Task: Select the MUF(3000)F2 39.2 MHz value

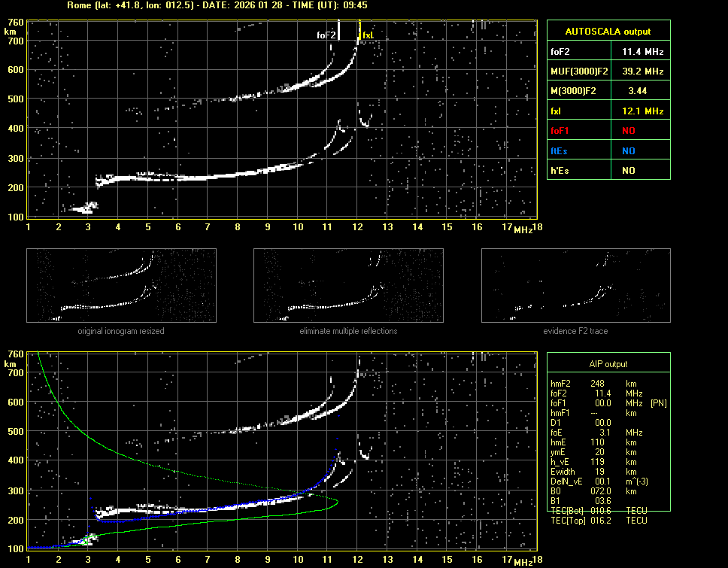Action: point(642,71)
